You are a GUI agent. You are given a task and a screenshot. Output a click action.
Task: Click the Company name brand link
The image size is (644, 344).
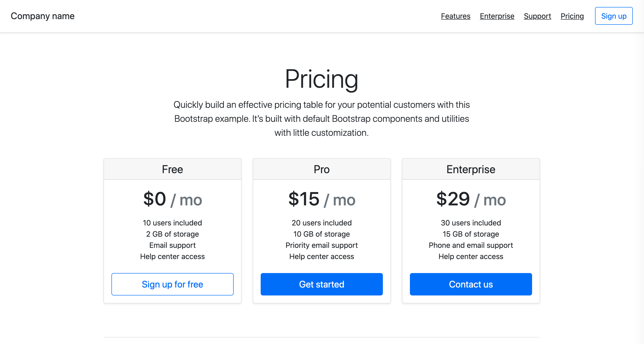click(x=42, y=16)
